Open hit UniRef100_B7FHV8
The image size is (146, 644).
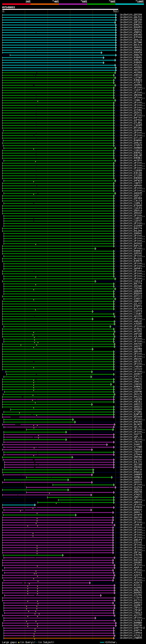tap(131, 37)
